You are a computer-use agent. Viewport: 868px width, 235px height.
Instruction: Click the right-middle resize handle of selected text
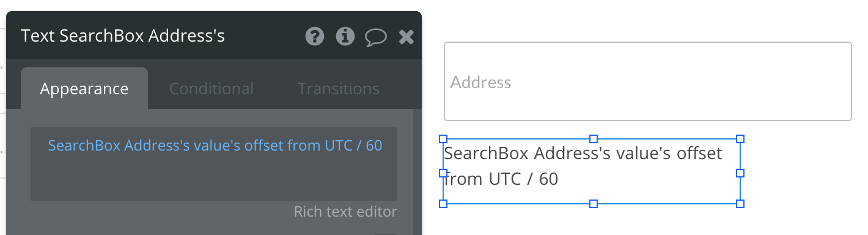coord(740,173)
